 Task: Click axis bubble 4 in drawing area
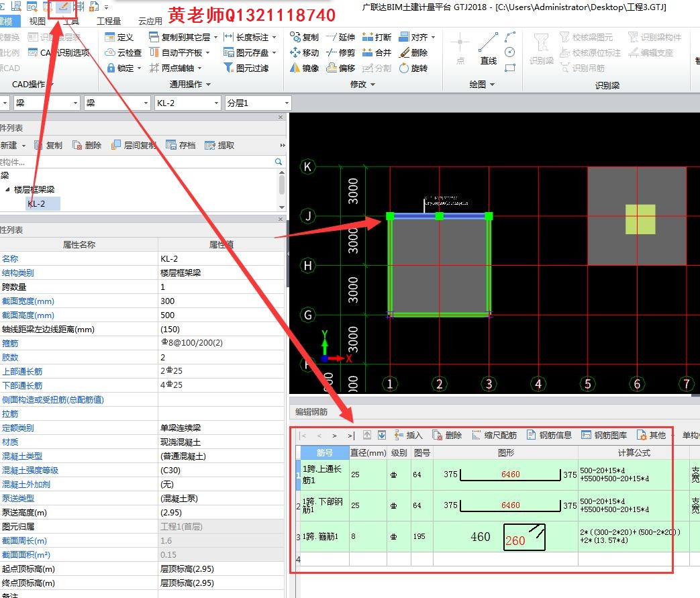point(538,384)
